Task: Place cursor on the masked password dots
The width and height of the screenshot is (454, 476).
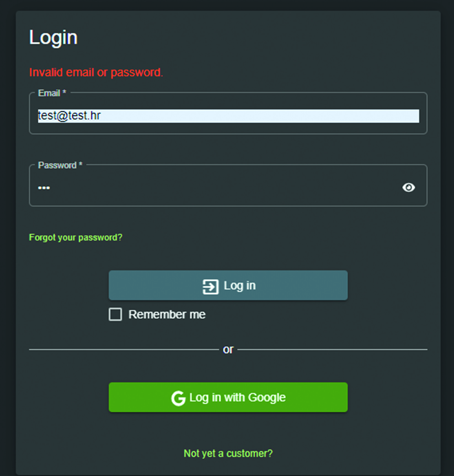Action: pos(44,188)
